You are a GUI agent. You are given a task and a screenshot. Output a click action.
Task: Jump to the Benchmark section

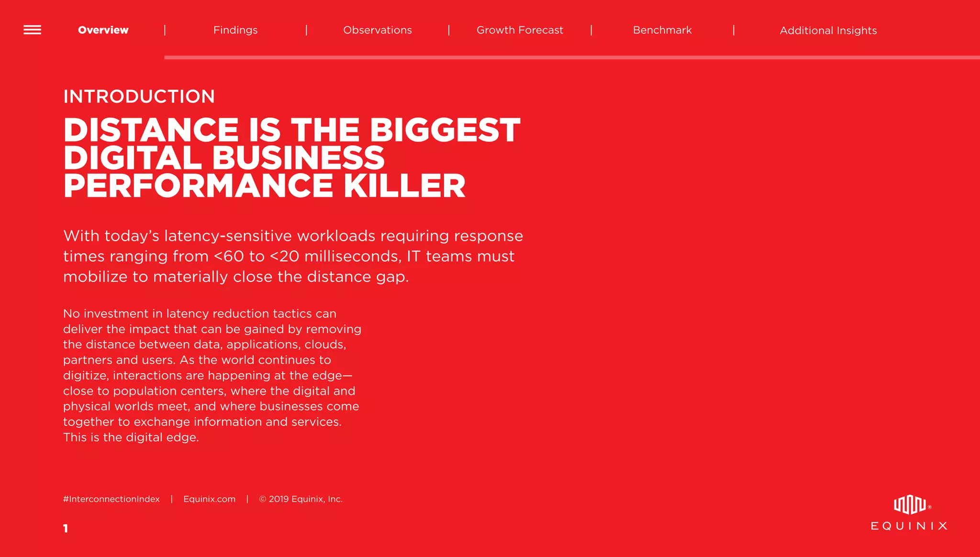coord(662,30)
